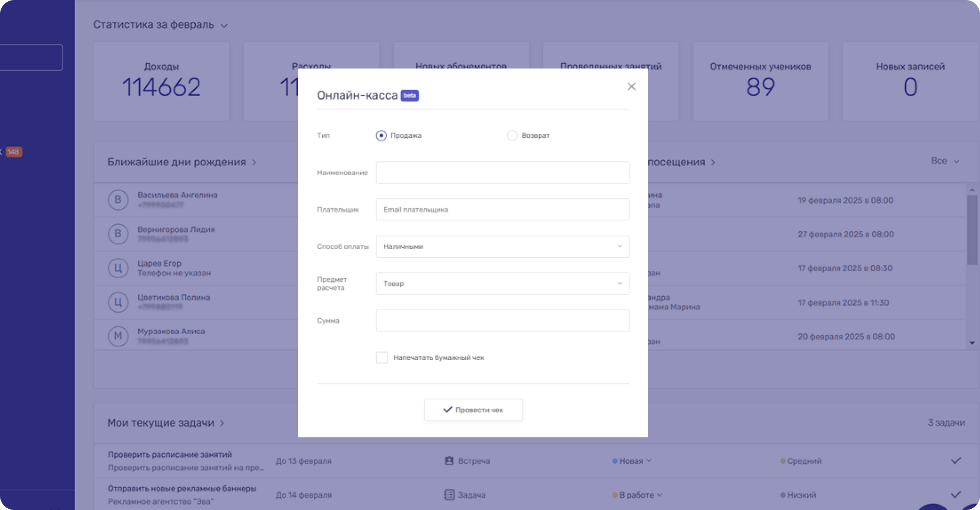Select the Продажа radio button

click(381, 136)
